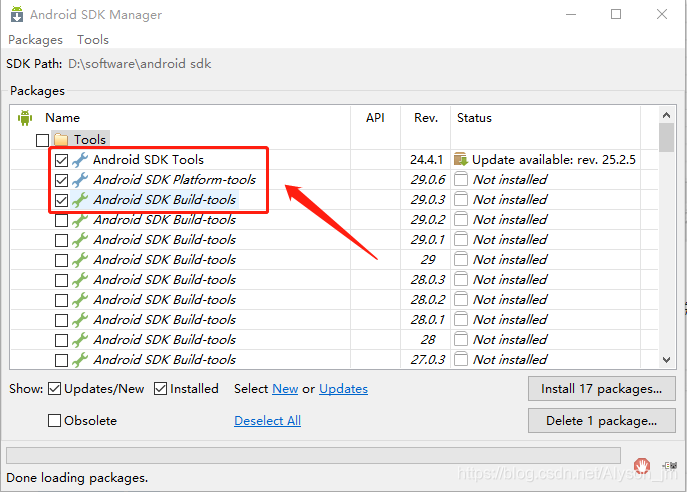Viewport: 687px width, 492px height.
Task: Select the Tools folder row label
Action: coord(90,140)
